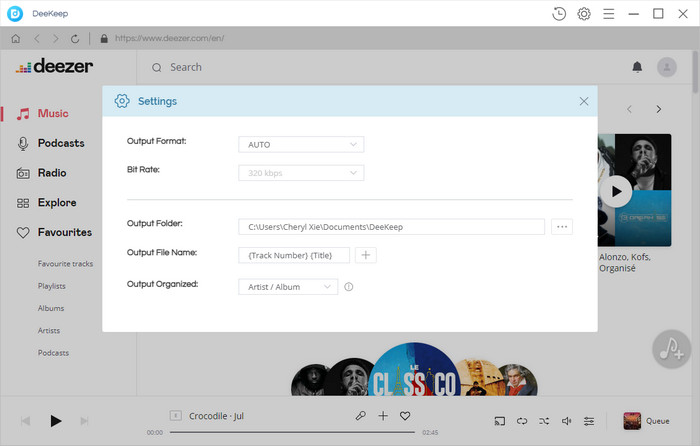The height and width of the screenshot is (446, 700).
Task: Click the Deezer logo
Action: (x=54, y=67)
